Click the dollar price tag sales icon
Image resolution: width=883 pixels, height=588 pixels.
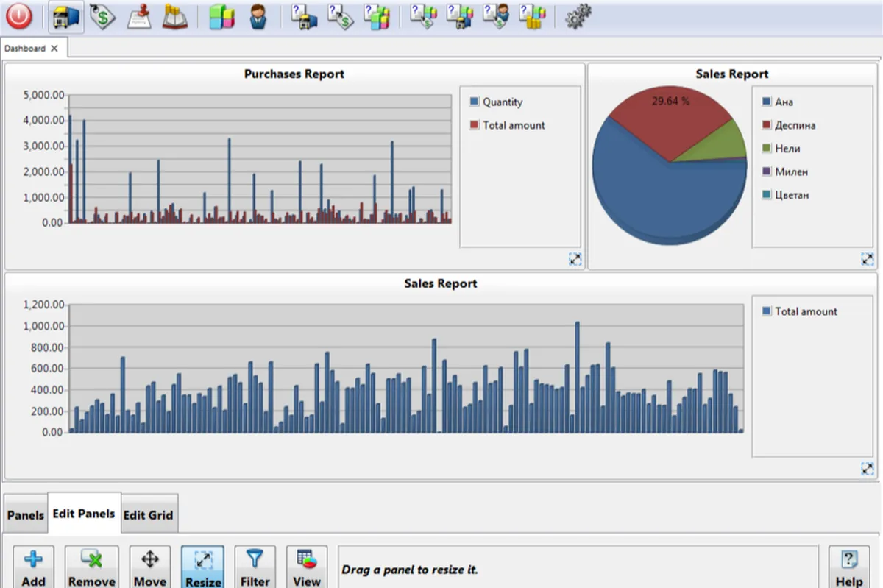point(103,16)
